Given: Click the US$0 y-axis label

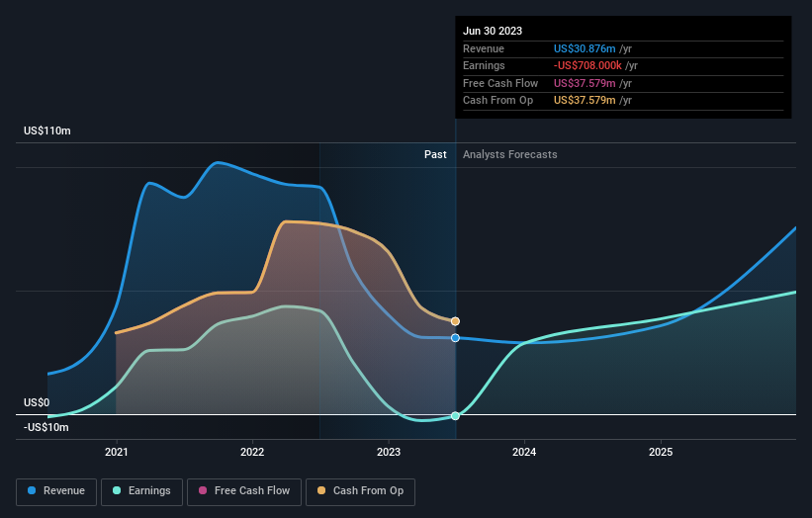Looking at the screenshot, I should click(37, 402).
